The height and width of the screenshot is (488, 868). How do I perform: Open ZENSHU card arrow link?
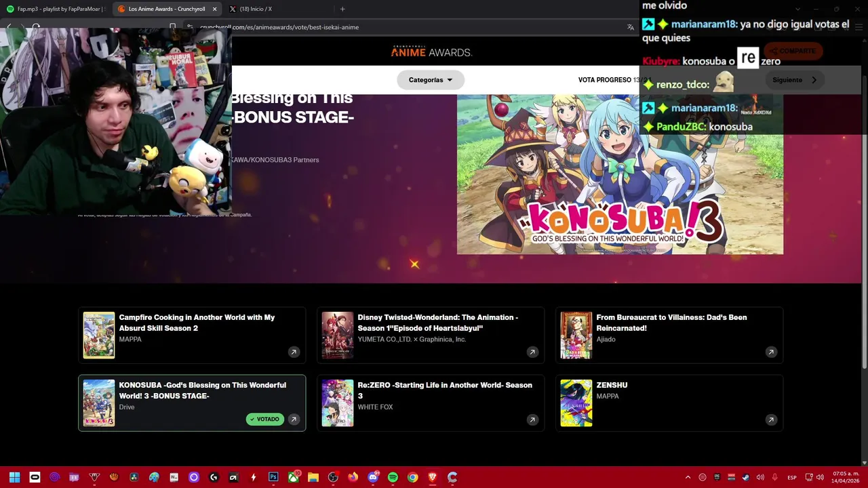[771, 420]
